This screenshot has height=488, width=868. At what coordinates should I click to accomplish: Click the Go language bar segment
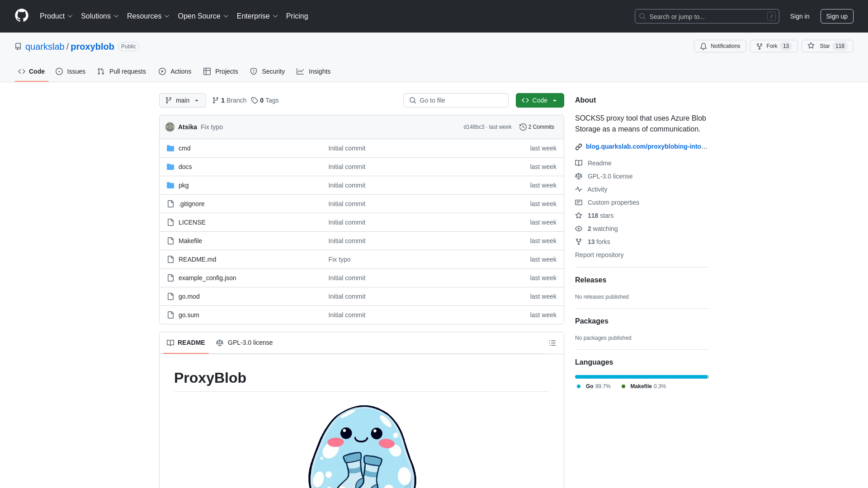[641, 377]
